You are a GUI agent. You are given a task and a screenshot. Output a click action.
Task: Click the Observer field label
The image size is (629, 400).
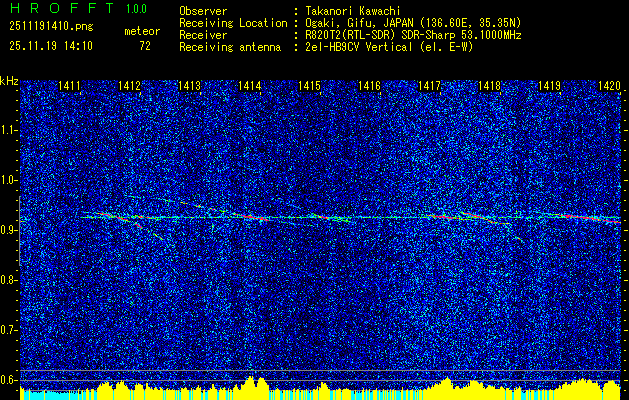[x=203, y=11]
